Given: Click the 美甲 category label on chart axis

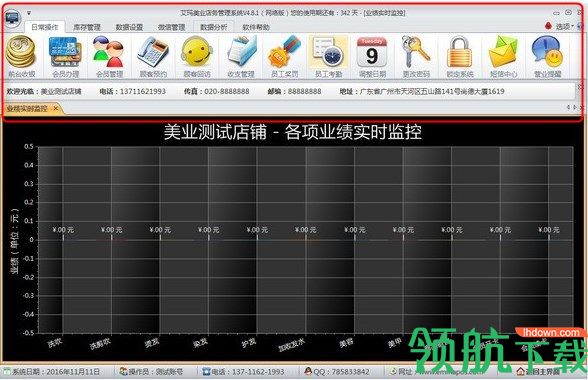Looking at the screenshot, I should pos(394,342).
